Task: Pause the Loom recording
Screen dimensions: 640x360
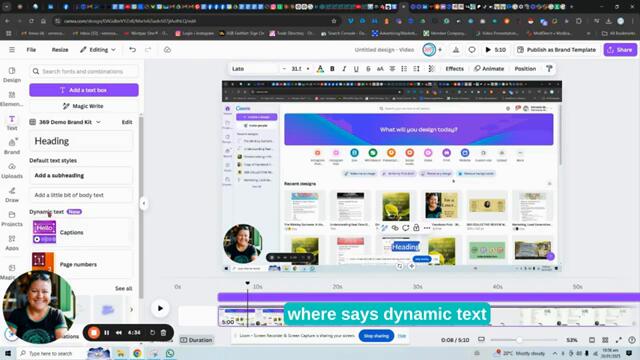Action: point(107,333)
